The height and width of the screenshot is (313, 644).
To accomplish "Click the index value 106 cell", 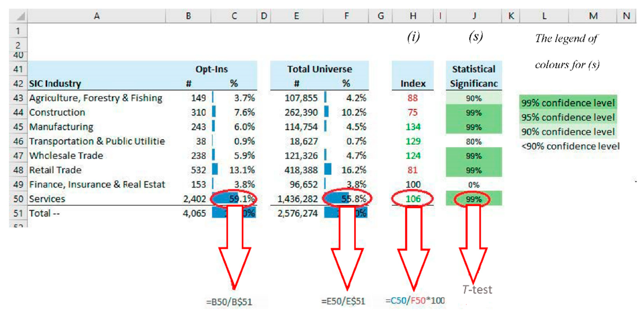I will 413,199.
